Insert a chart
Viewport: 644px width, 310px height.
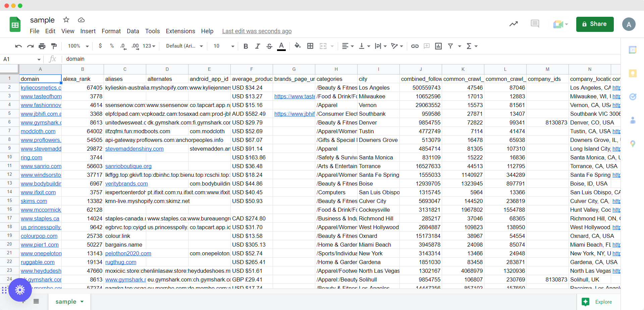[438, 46]
